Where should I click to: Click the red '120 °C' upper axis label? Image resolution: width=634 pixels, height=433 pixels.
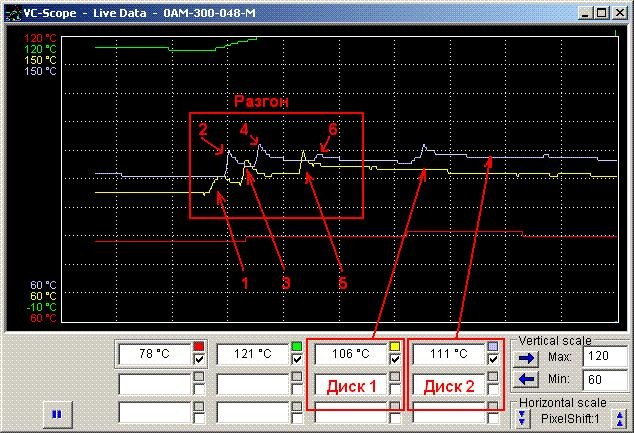(40, 38)
